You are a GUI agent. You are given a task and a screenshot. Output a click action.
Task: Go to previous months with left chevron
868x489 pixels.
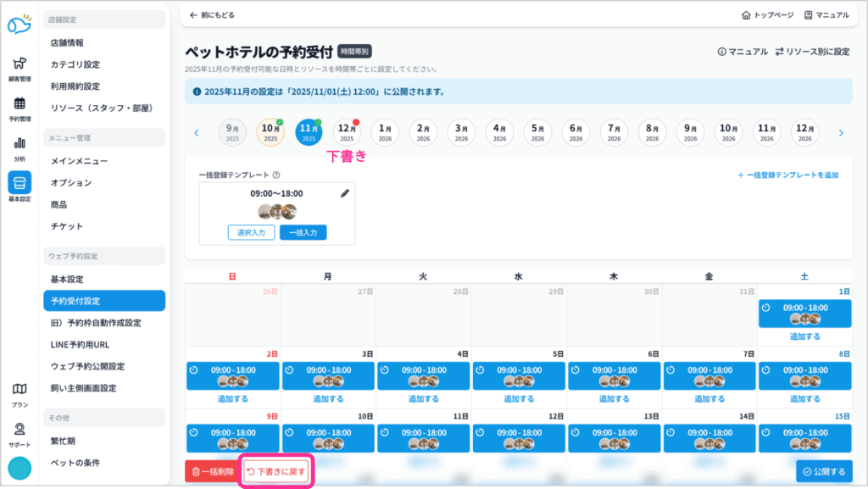point(197,132)
